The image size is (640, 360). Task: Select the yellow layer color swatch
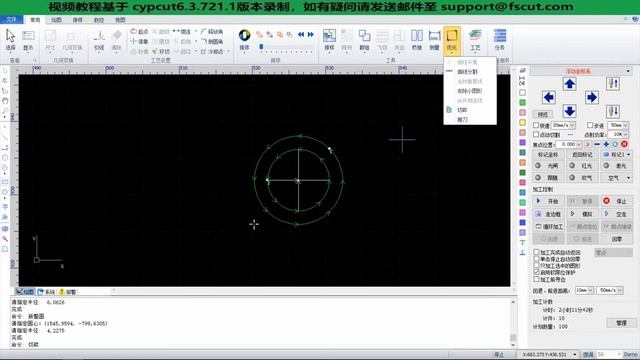[522, 122]
